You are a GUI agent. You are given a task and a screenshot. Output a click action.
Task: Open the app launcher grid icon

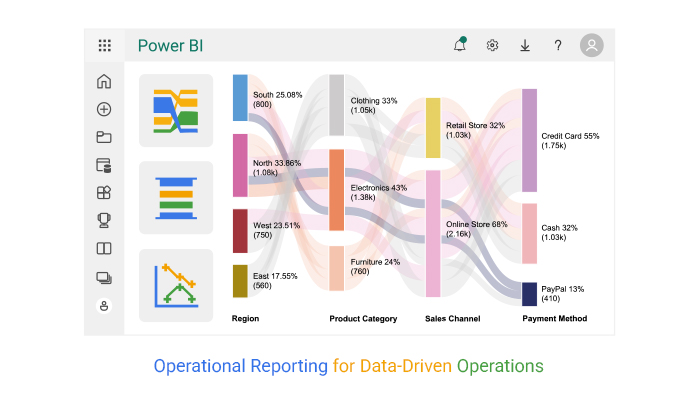coord(104,46)
